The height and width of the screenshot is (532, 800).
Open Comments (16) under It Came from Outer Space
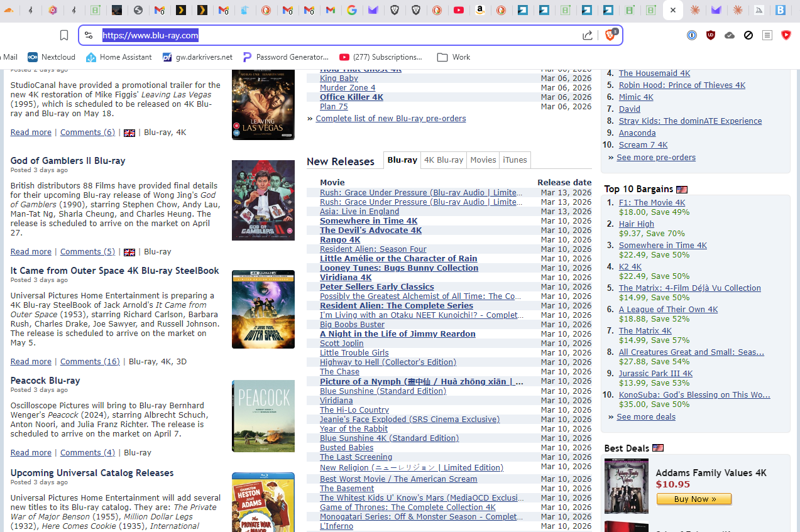tap(90, 362)
